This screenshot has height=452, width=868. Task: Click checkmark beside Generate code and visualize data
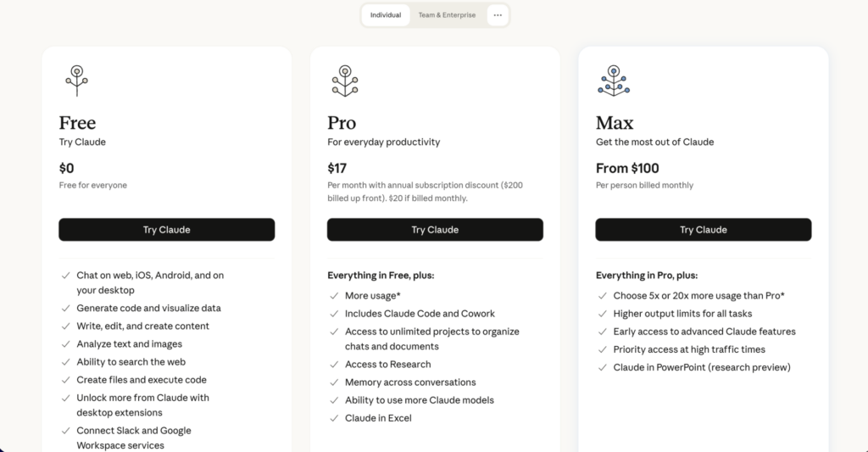pos(66,309)
